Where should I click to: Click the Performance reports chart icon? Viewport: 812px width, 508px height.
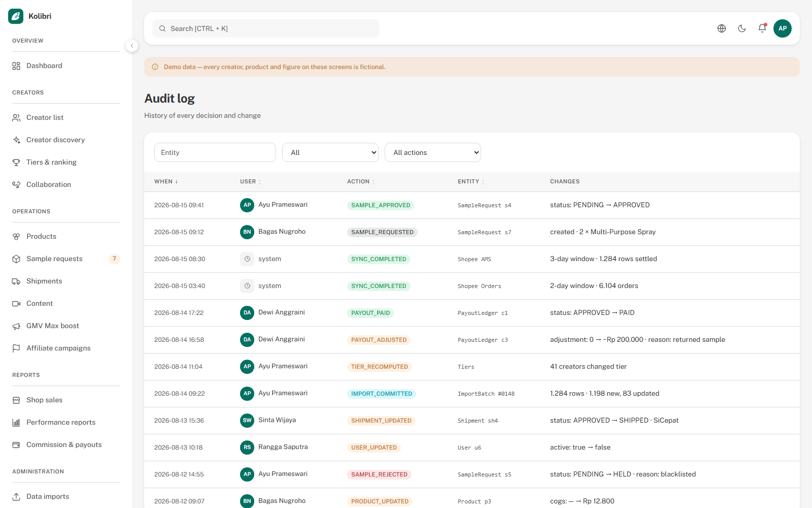click(x=16, y=422)
